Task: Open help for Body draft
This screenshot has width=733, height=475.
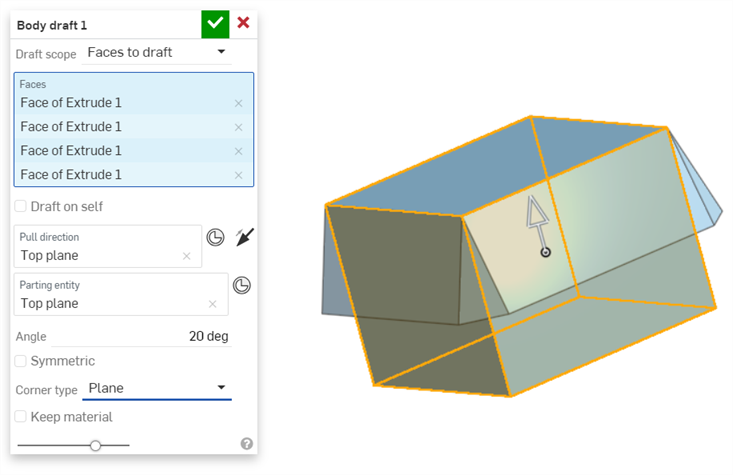Action: (x=247, y=444)
